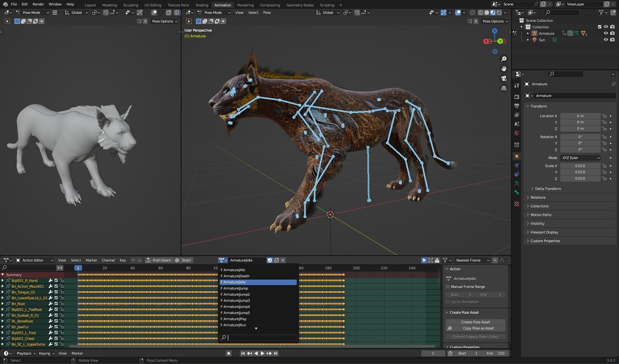The image size is (619, 364).
Task: Open the Armature object data properties tab
Action: [517, 183]
